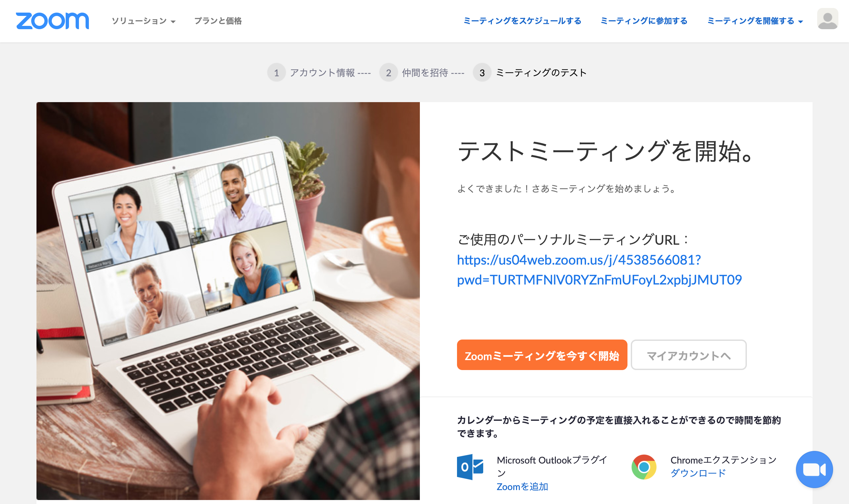Screen dimensions: 849x504
Task: Click the blue video camera floating button
Action: pyautogui.click(x=814, y=470)
